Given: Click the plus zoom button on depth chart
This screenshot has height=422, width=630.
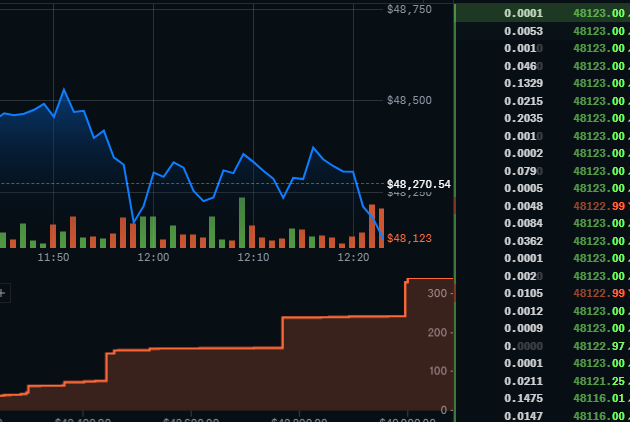Looking at the screenshot, I should pos(3,293).
